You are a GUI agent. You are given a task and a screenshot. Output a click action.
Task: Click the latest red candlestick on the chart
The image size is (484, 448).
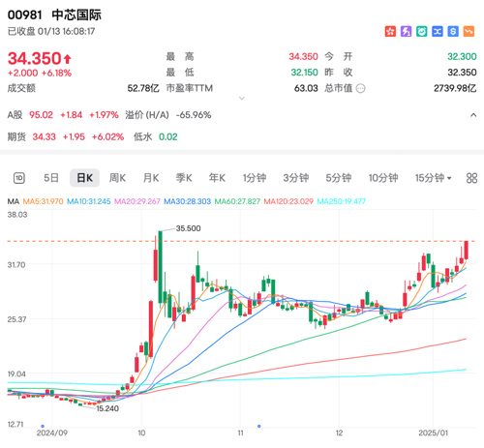(x=467, y=250)
